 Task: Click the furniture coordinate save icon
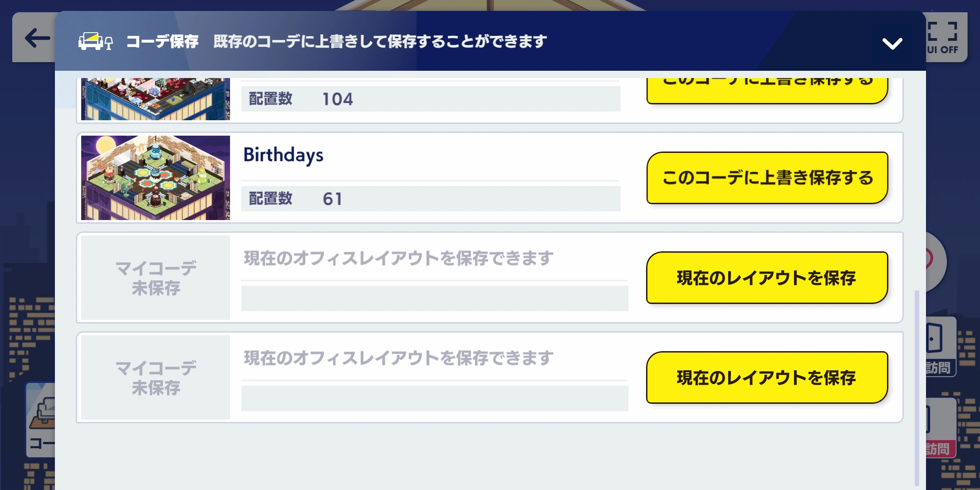coord(95,42)
